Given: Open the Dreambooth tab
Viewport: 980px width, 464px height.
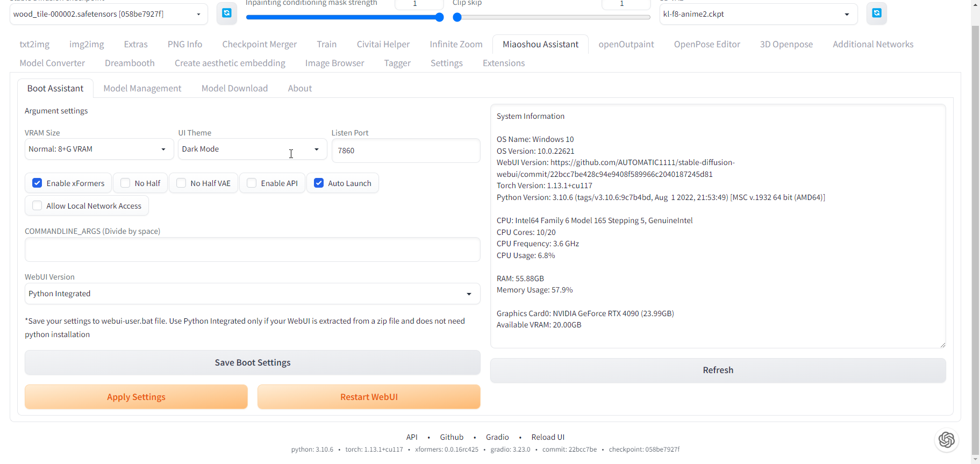Looking at the screenshot, I should click(130, 63).
